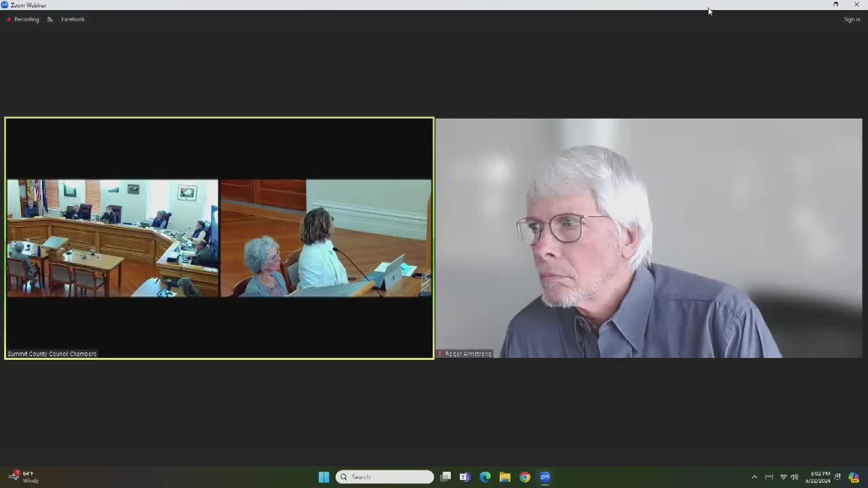
Task: Open Google Chrome from the taskbar
Action: click(525, 477)
